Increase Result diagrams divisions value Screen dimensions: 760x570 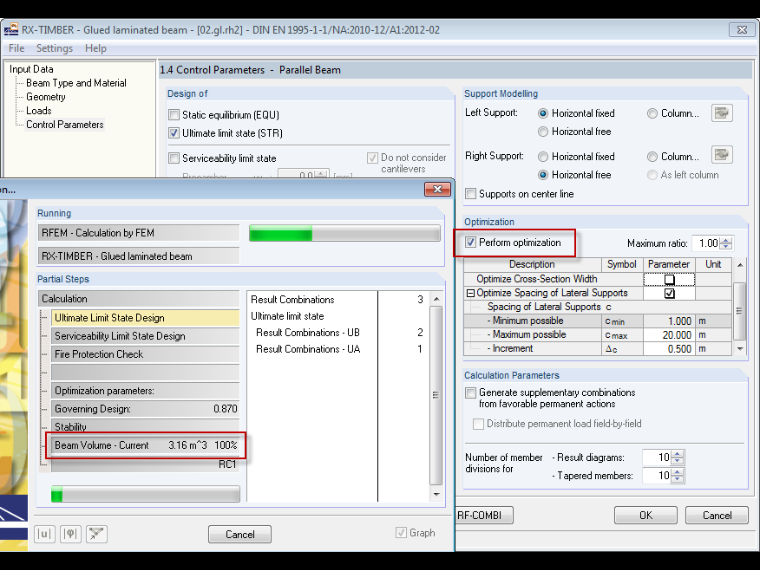click(x=678, y=454)
